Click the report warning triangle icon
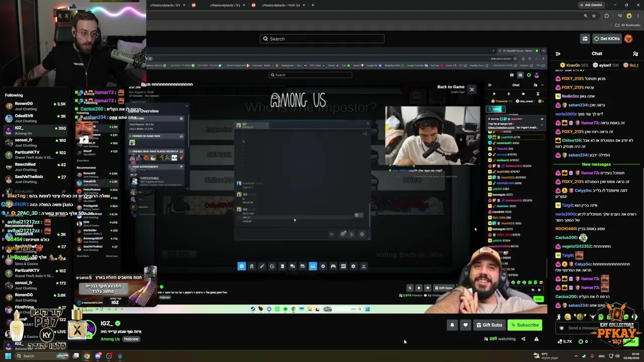This screenshot has width=644, height=362. click(536, 339)
